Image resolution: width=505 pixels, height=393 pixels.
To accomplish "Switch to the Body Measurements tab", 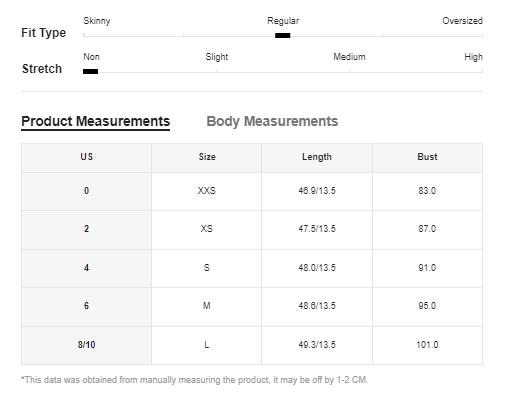I will (x=272, y=121).
